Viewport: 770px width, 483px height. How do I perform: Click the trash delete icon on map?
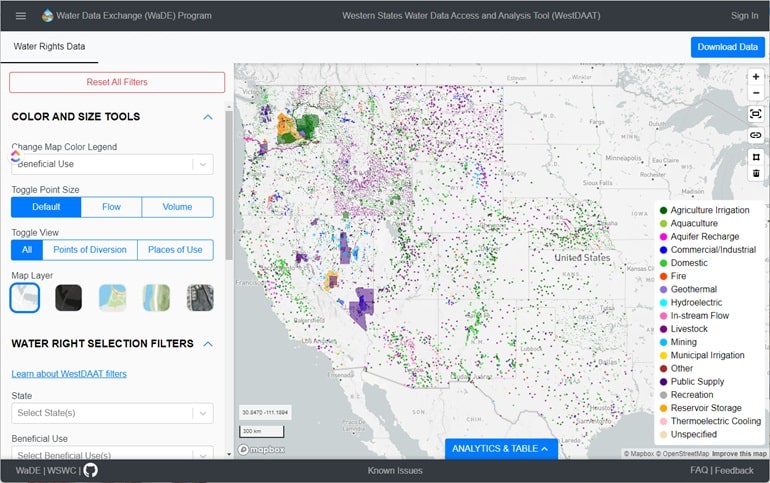pos(756,173)
